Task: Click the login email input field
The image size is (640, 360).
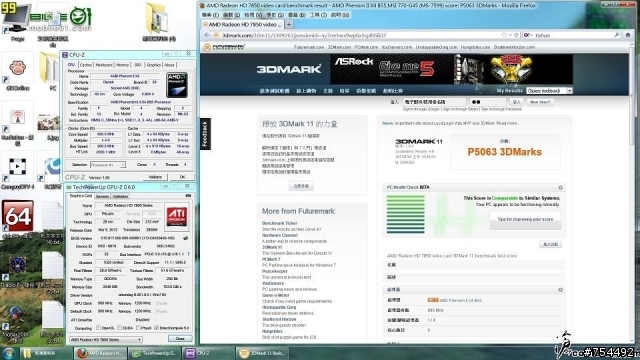Action: point(434,102)
